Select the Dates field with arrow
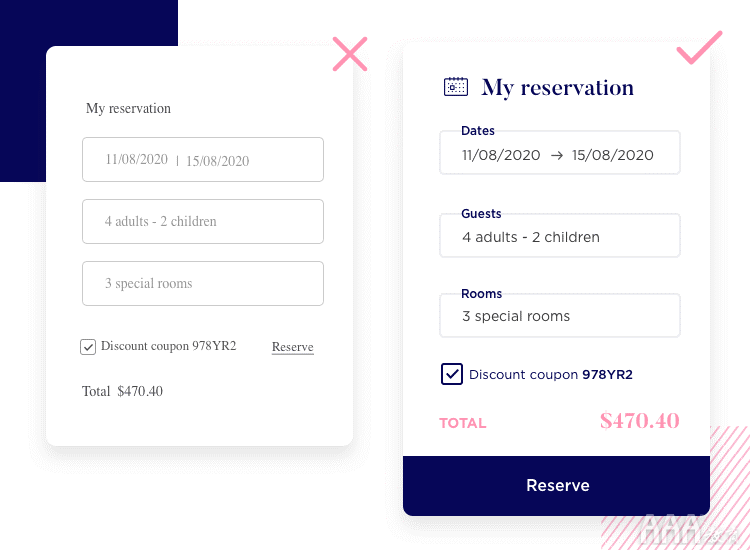750x550 pixels. 560,153
